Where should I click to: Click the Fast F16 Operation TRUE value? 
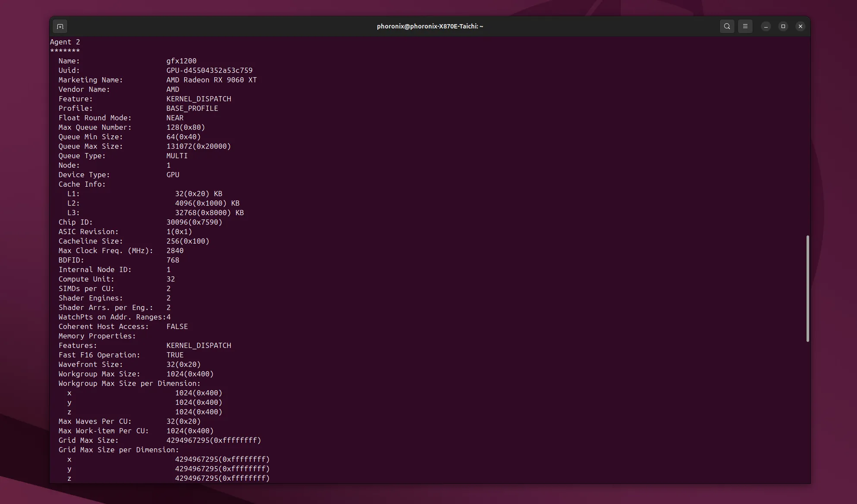pyautogui.click(x=175, y=355)
